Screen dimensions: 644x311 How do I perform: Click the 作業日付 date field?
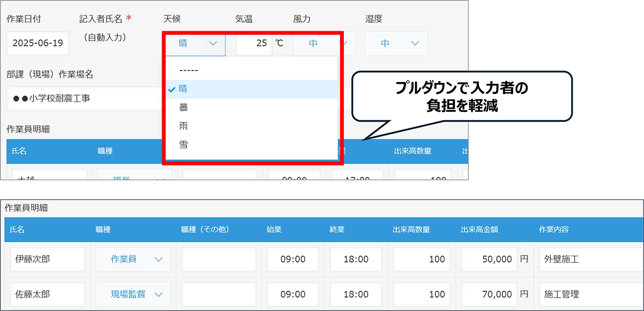[37, 44]
